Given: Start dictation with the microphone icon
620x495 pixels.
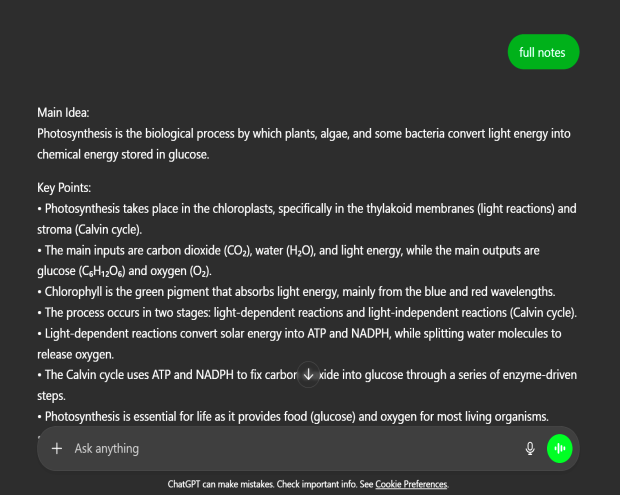Looking at the screenshot, I should pyautogui.click(x=530, y=448).
